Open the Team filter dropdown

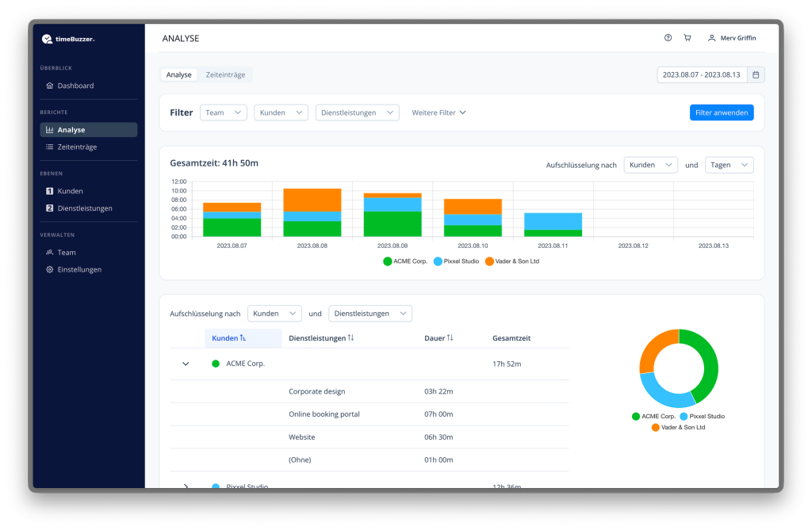(x=223, y=112)
